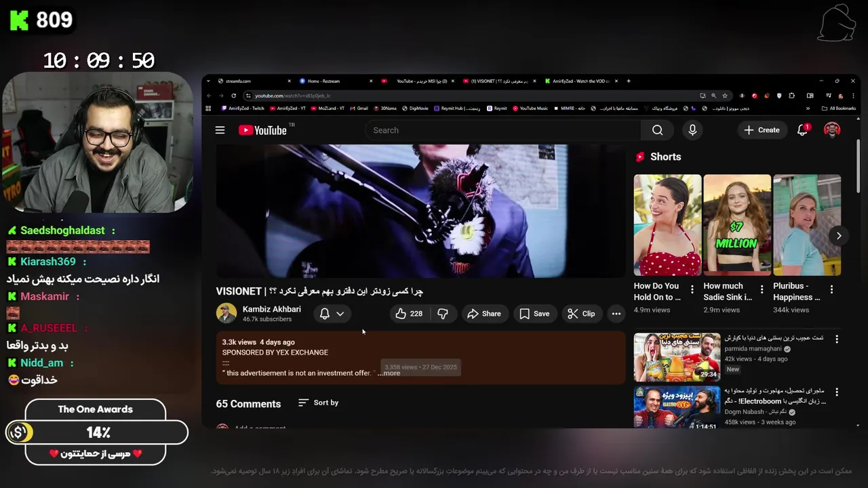Open the zoom magnifier in address bar
868x488 pixels.
[x=713, y=96]
